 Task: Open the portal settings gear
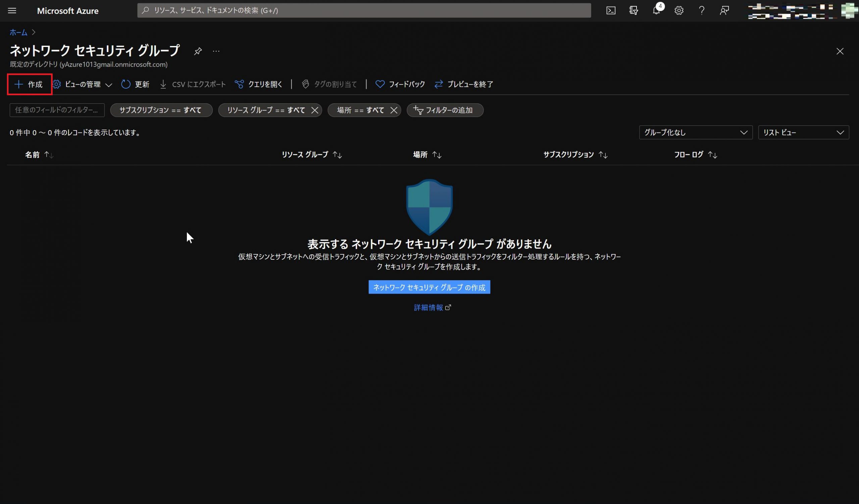679,10
